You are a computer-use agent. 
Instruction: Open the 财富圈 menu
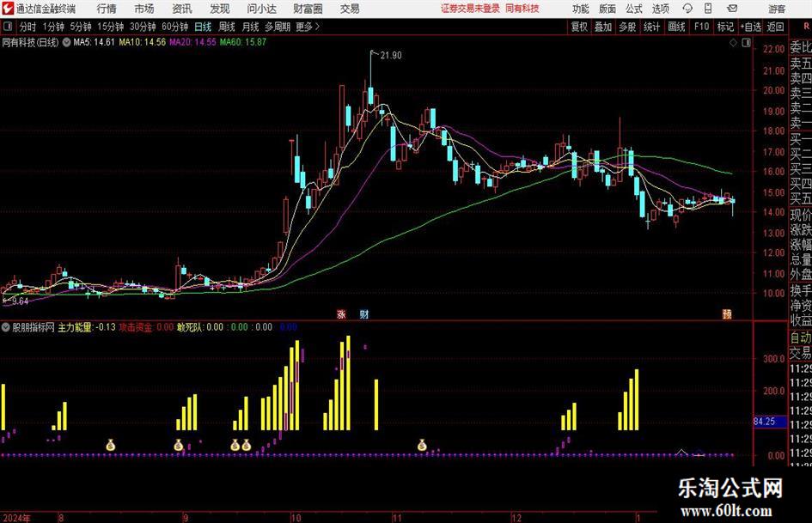(x=308, y=9)
